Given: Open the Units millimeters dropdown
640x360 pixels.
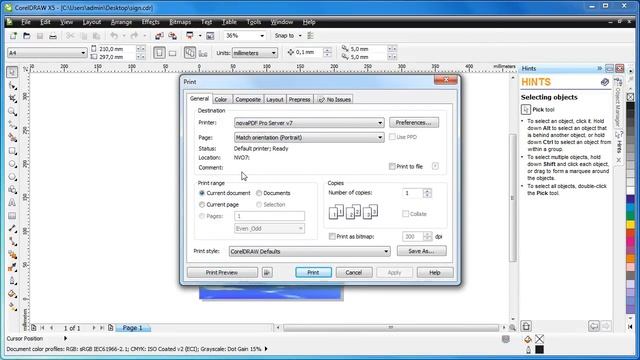Looking at the screenshot, I should click(x=255, y=53).
